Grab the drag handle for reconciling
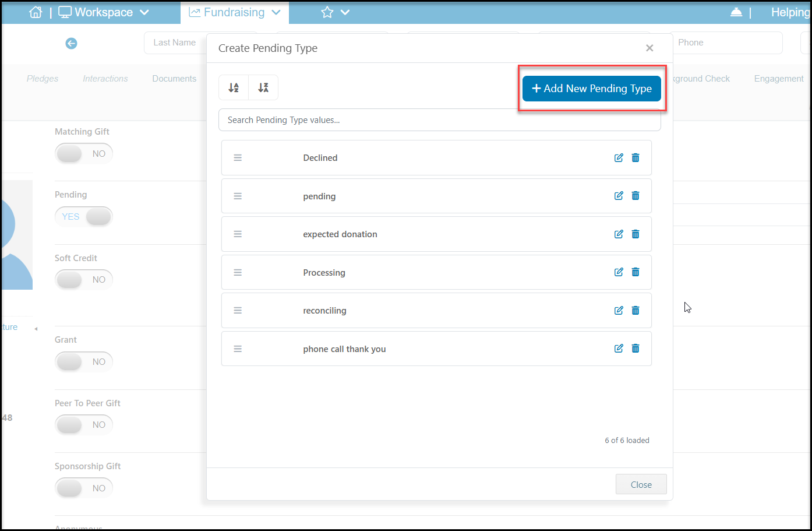 tap(238, 311)
